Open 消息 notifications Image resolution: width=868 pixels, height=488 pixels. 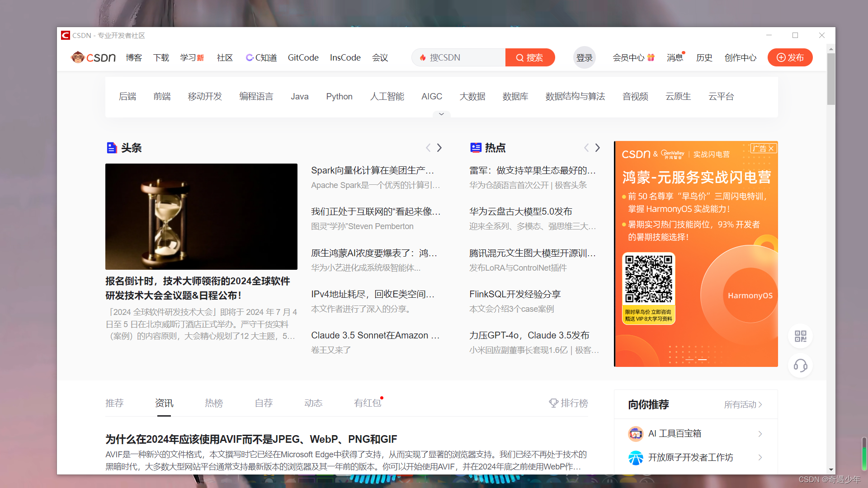[x=675, y=57]
